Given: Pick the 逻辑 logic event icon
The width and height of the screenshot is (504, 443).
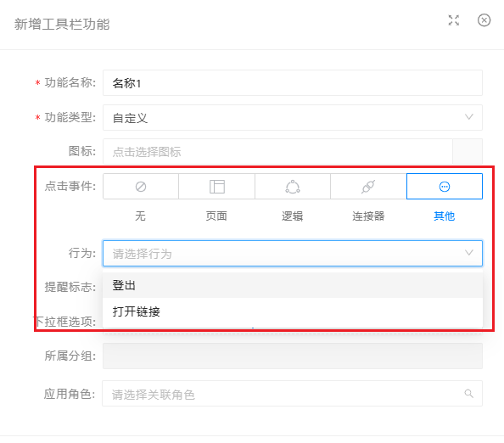Looking at the screenshot, I should (x=293, y=187).
